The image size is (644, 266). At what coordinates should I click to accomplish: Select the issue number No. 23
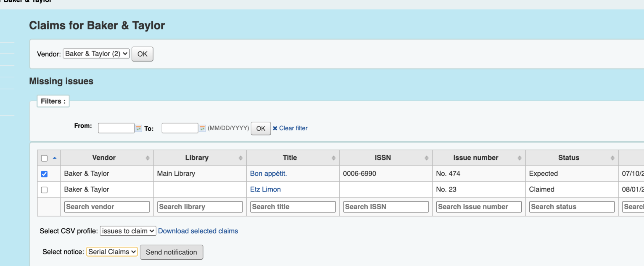(x=446, y=189)
